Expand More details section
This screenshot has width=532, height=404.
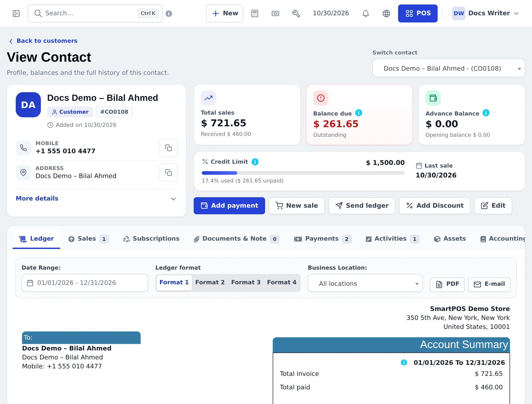click(96, 199)
